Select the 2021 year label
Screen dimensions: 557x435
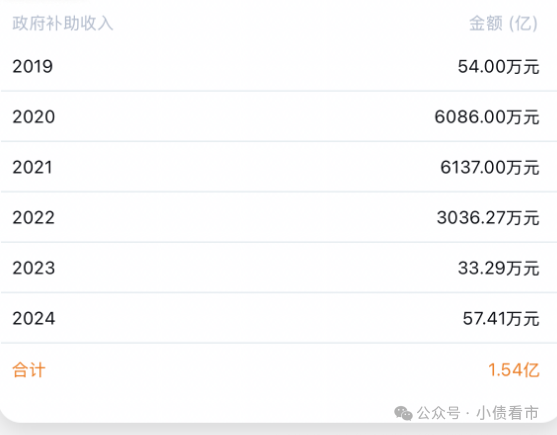point(33,167)
